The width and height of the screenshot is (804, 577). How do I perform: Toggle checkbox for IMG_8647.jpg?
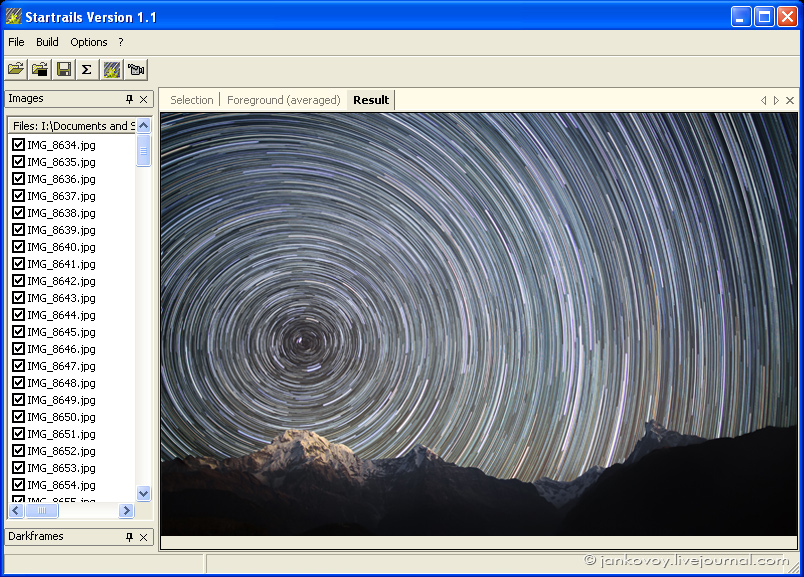point(18,365)
